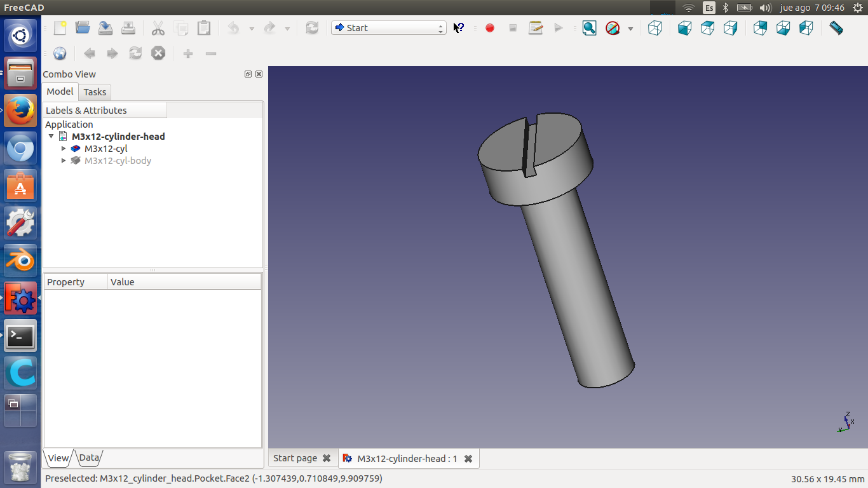This screenshot has height=488, width=868.
Task: Open the Start workbench selector dropdown
Action: pos(388,28)
